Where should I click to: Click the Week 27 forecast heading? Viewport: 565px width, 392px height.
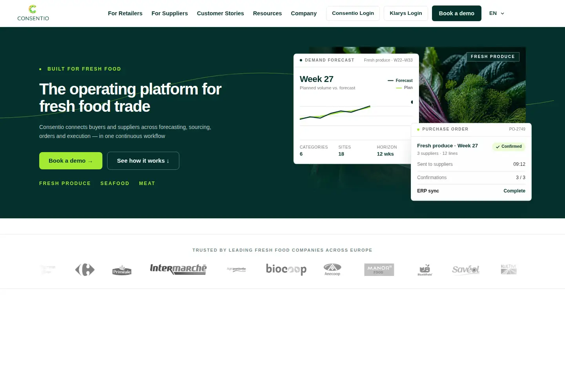[317, 79]
